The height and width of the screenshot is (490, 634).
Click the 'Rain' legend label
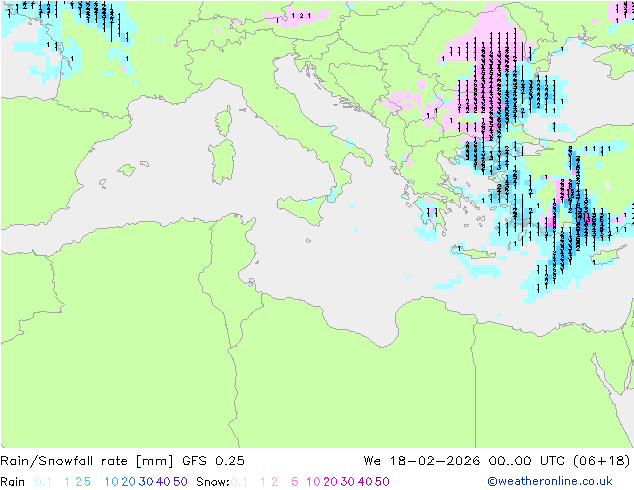coord(13,482)
